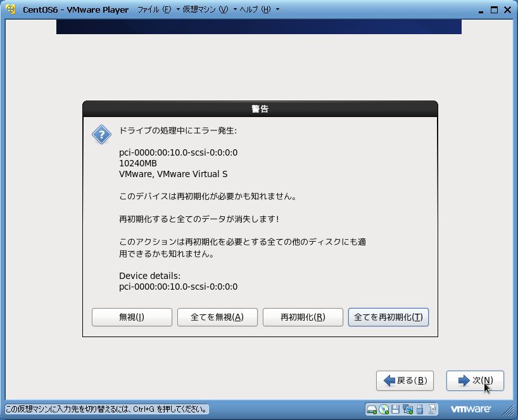Click the vmware logo in status bar
Viewport: 518px width, 420px height.
(x=471, y=409)
